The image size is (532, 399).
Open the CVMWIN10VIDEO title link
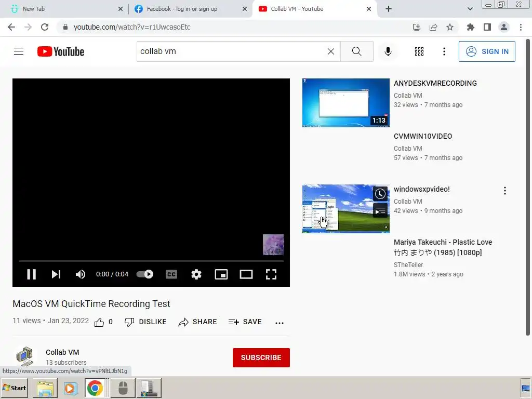coord(423,136)
